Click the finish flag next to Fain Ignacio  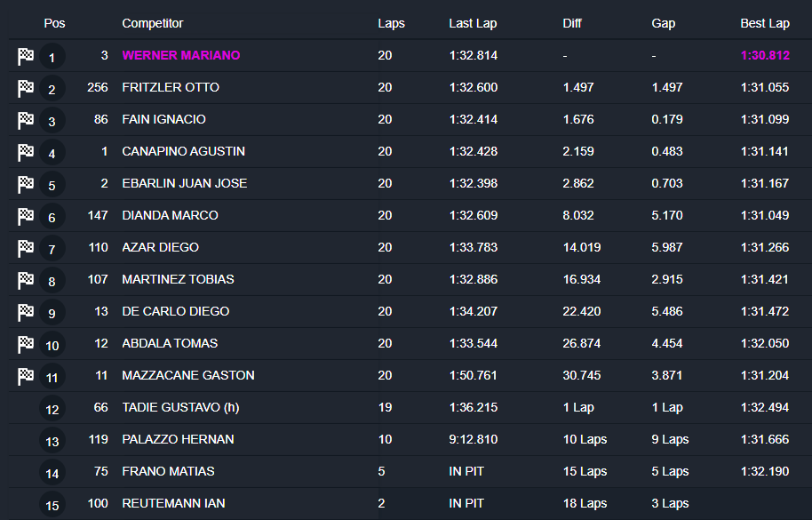[26, 120]
